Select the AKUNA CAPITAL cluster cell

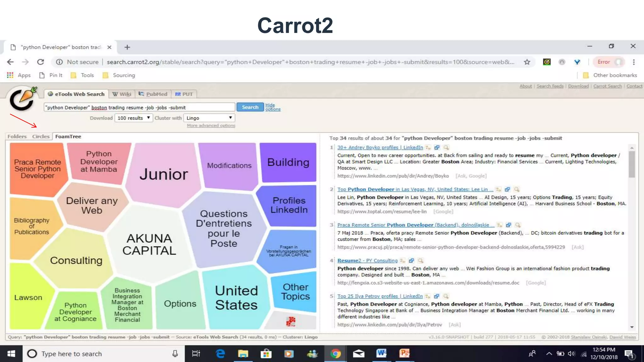click(149, 244)
